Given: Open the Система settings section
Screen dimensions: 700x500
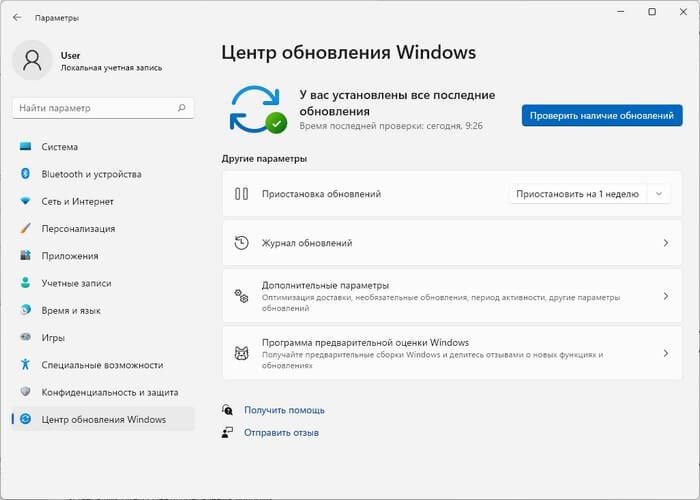Looking at the screenshot, I should (103, 147).
